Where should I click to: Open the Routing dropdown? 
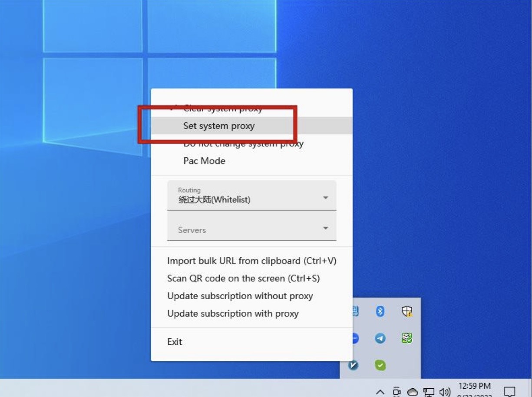[251, 195]
